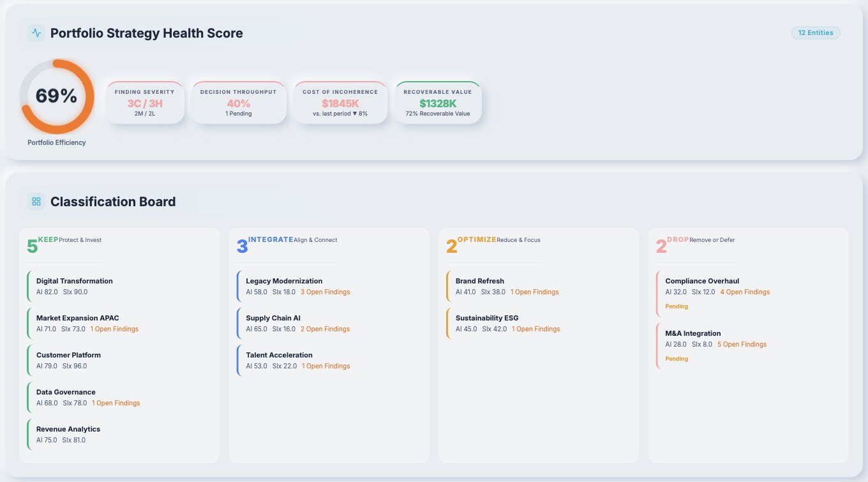View Brand Refresh's 1 Open Findings
The width and height of the screenshot is (868, 482).
535,292
